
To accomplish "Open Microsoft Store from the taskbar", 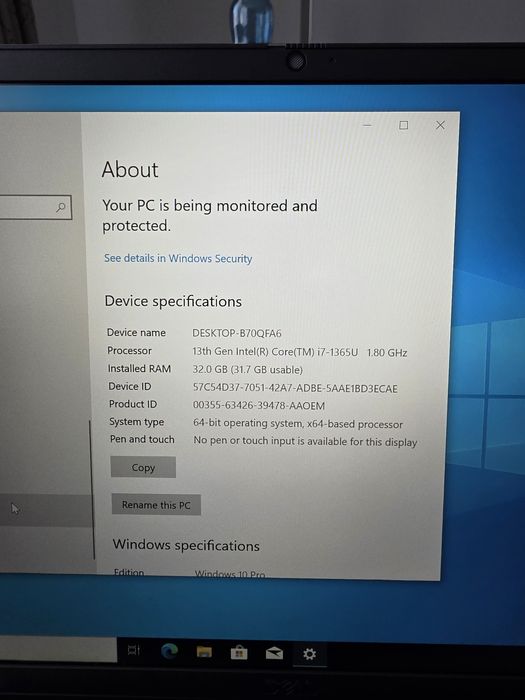I will (239, 653).
